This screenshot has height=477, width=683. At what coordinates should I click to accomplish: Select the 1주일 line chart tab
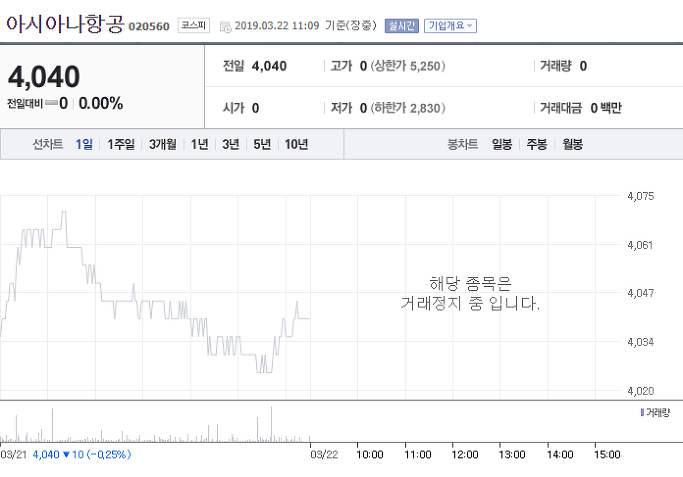click(x=121, y=144)
